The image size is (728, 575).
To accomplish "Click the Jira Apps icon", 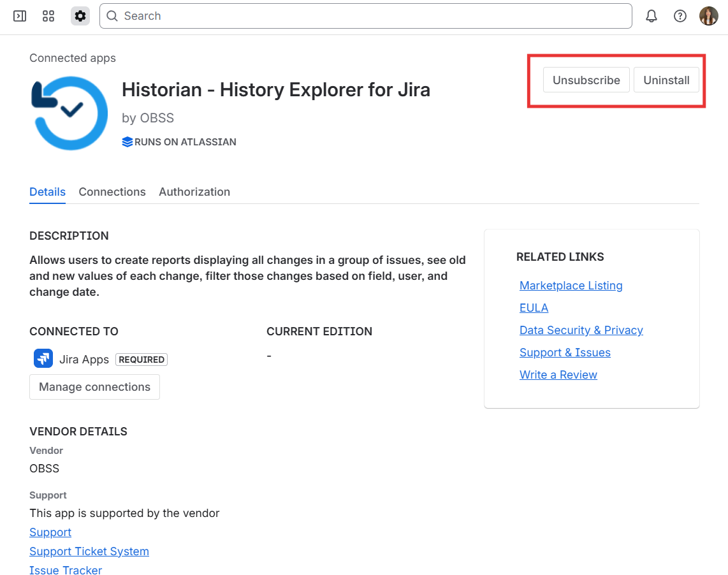I will [x=43, y=358].
